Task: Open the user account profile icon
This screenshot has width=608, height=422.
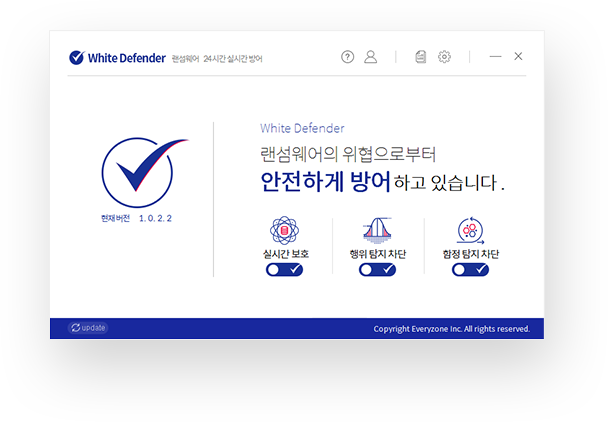Action: point(370,57)
